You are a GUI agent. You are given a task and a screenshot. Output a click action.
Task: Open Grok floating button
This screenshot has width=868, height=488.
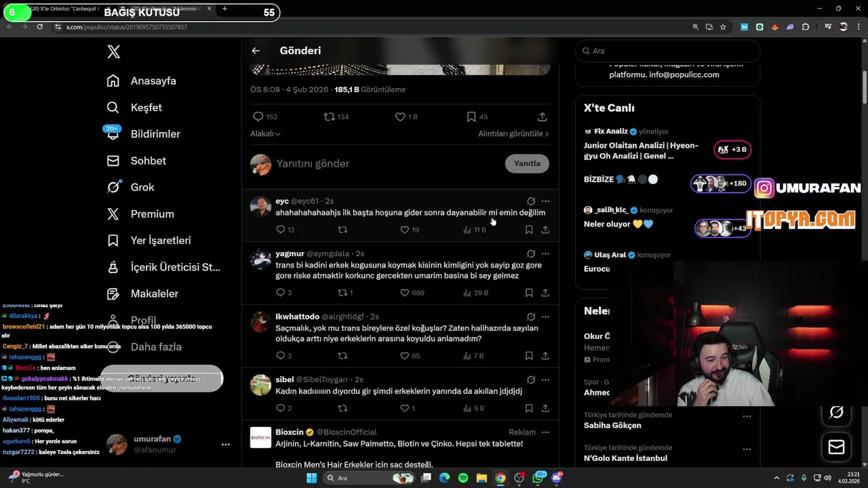pyautogui.click(x=836, y=412)
